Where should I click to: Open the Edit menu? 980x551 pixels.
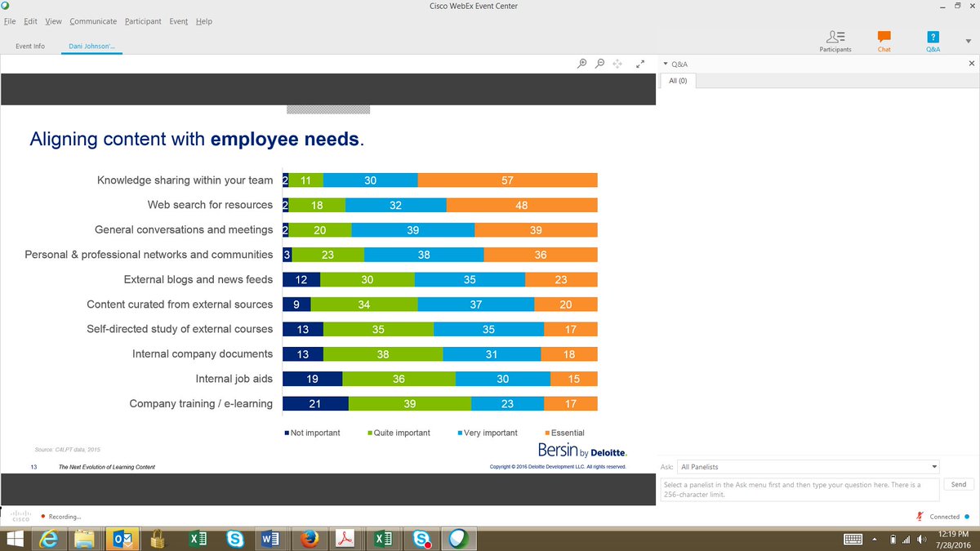tap(30, 21)
